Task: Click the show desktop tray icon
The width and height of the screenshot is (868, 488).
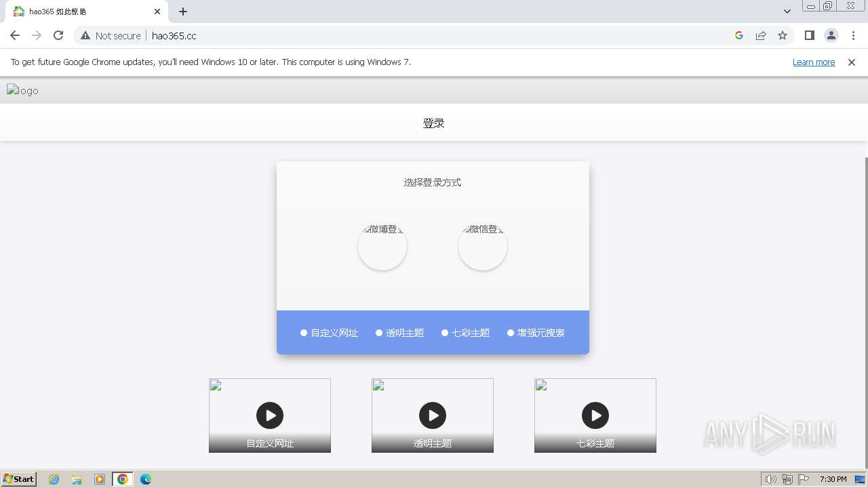Action: point(861,479)
